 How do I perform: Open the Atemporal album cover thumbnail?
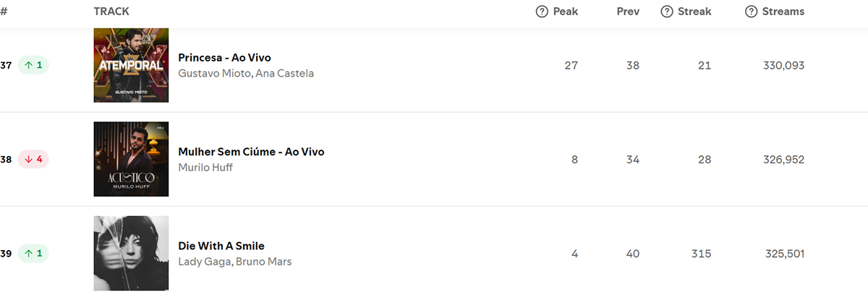coord(131,65)
